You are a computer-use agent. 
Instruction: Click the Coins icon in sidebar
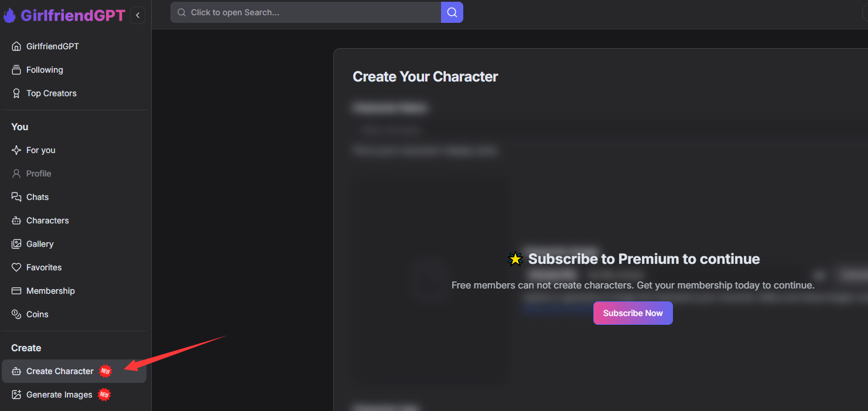(16, 314)
